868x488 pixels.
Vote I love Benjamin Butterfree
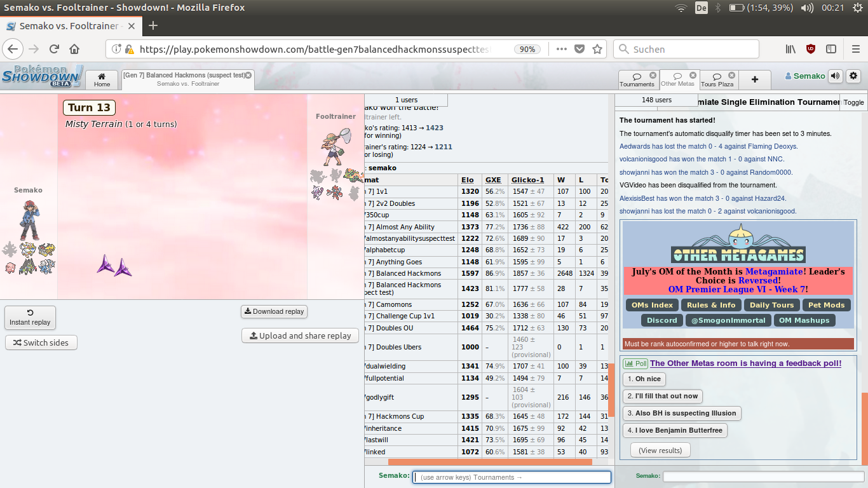tap(675, 430)
